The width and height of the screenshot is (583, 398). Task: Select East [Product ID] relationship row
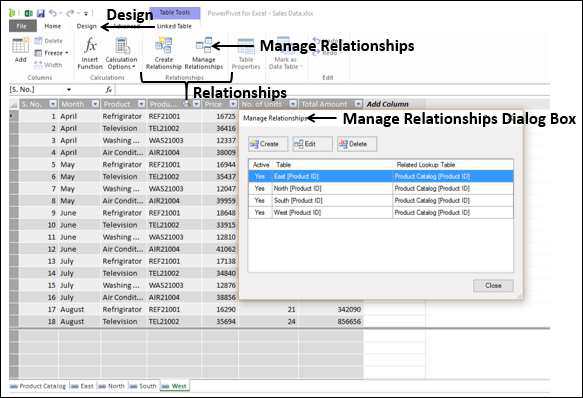(381, 176)
